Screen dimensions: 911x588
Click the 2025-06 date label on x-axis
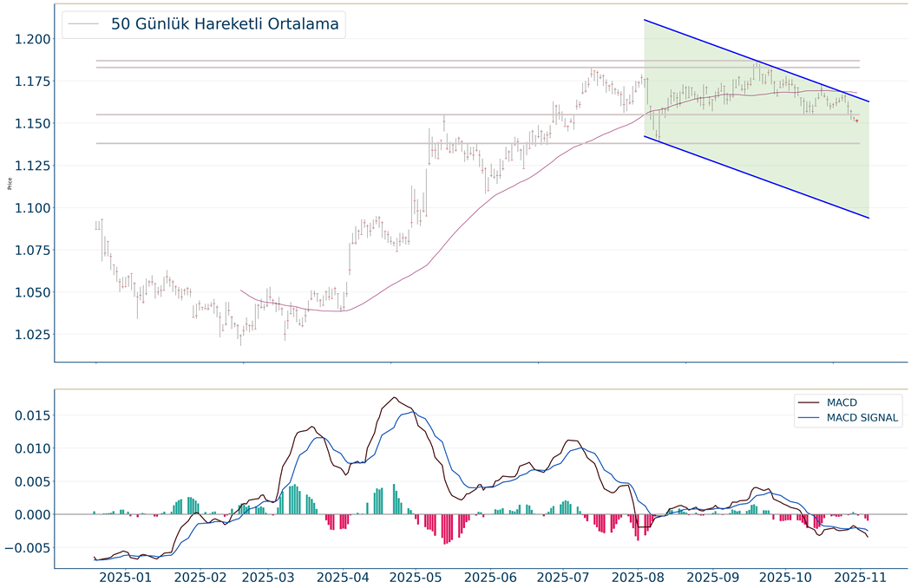pos(490,576)
